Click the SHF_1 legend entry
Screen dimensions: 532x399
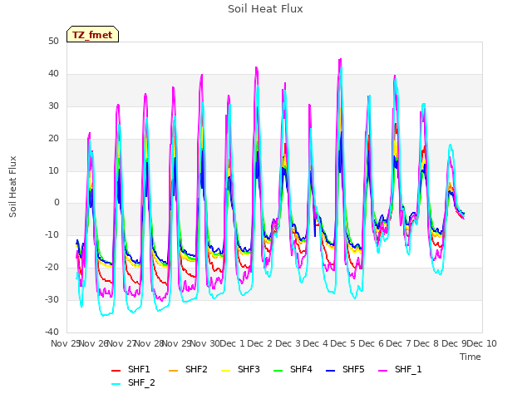400,369
